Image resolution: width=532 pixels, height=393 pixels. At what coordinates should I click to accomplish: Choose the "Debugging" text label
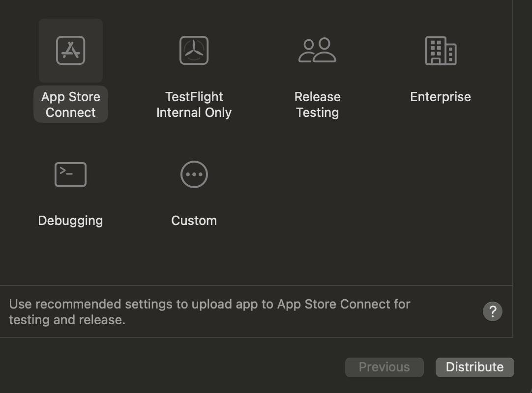point(70,221)
